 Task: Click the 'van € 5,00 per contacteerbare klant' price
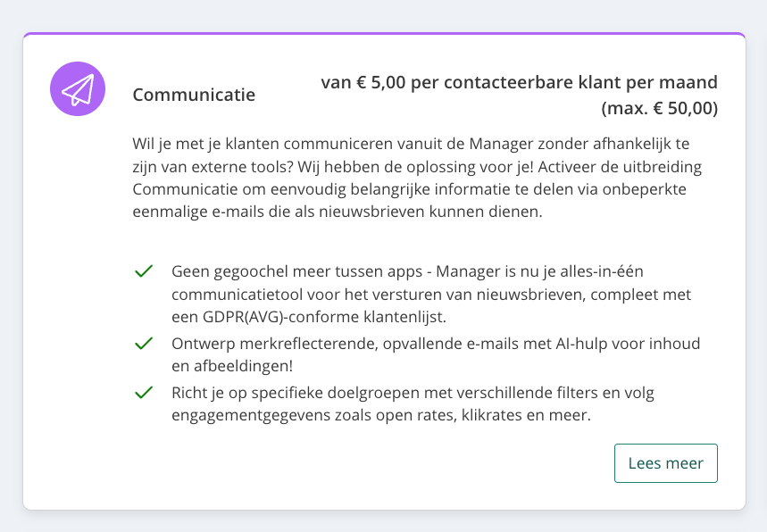(519, 83)
